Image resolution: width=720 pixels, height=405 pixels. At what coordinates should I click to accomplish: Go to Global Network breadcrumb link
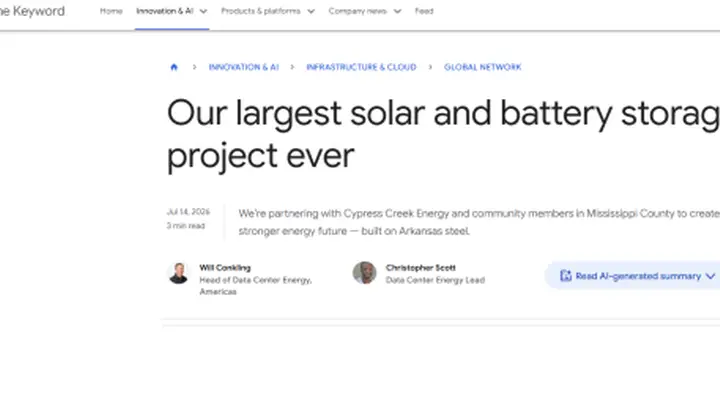(483, 67)
